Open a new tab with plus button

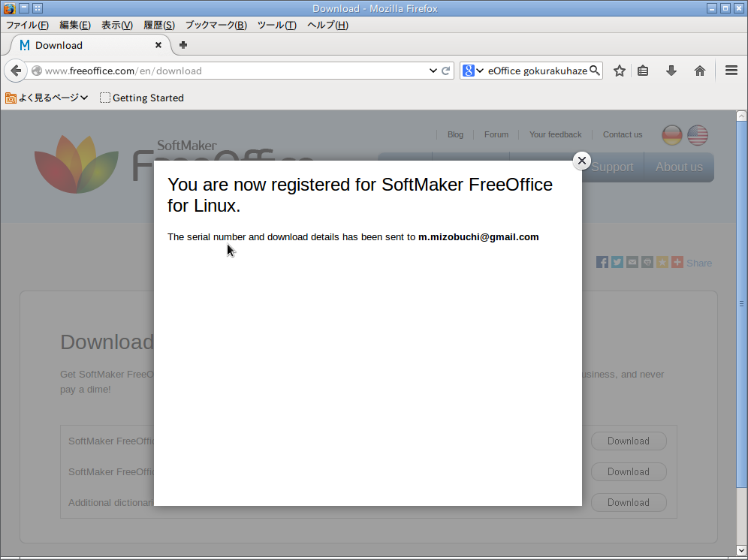[x=183, y=45]
